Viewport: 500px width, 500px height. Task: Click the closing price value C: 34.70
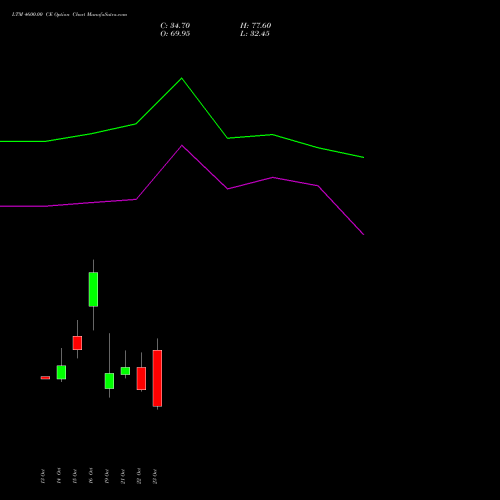pyautogui.click(x=175, y=26)
